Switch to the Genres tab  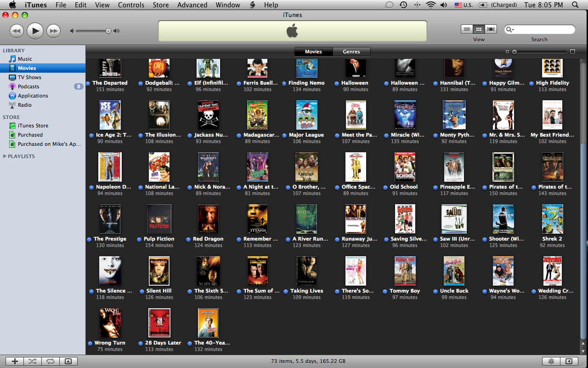[351, 52]
